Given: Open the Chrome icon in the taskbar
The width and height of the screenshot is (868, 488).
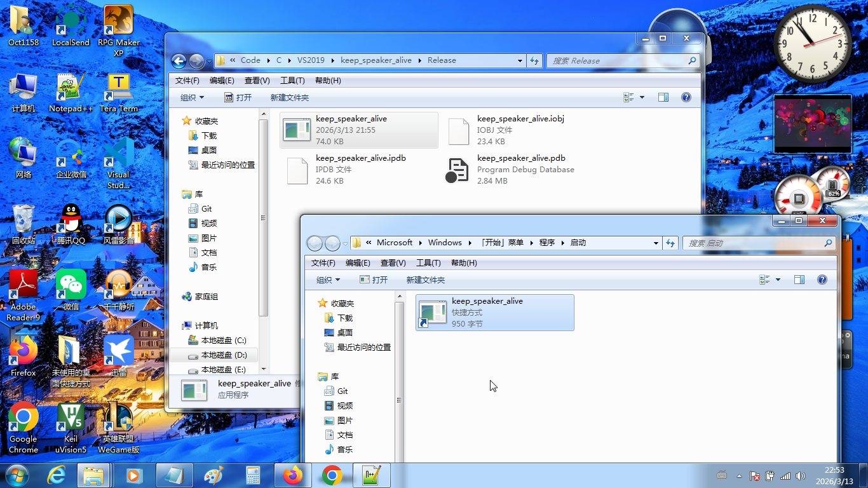Looking at the screenshot, I should [332, 475].
